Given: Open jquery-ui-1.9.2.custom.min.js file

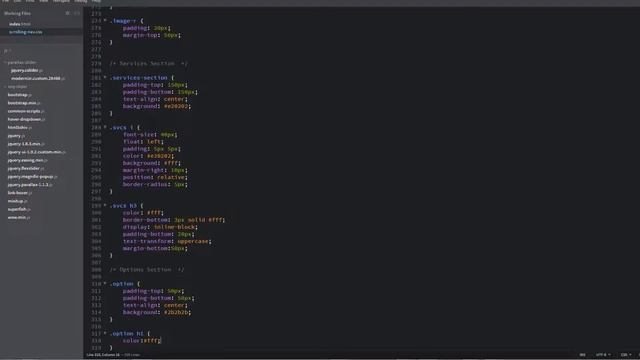Looking at the screenshot, I should pyautogui.click(x=36, y=152).
